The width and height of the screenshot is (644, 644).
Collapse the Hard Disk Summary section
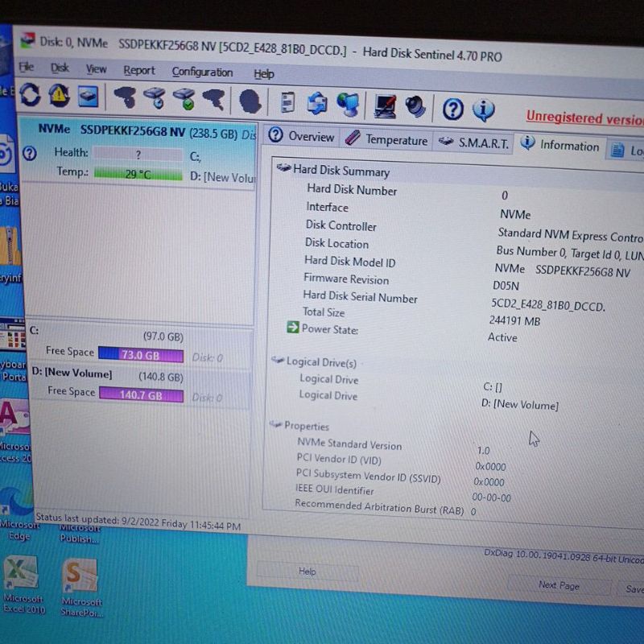283,168
